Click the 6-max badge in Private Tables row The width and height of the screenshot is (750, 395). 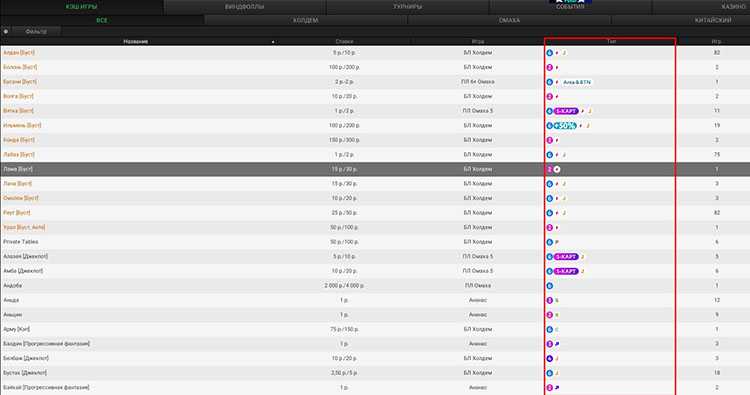[x=550, y=242]
